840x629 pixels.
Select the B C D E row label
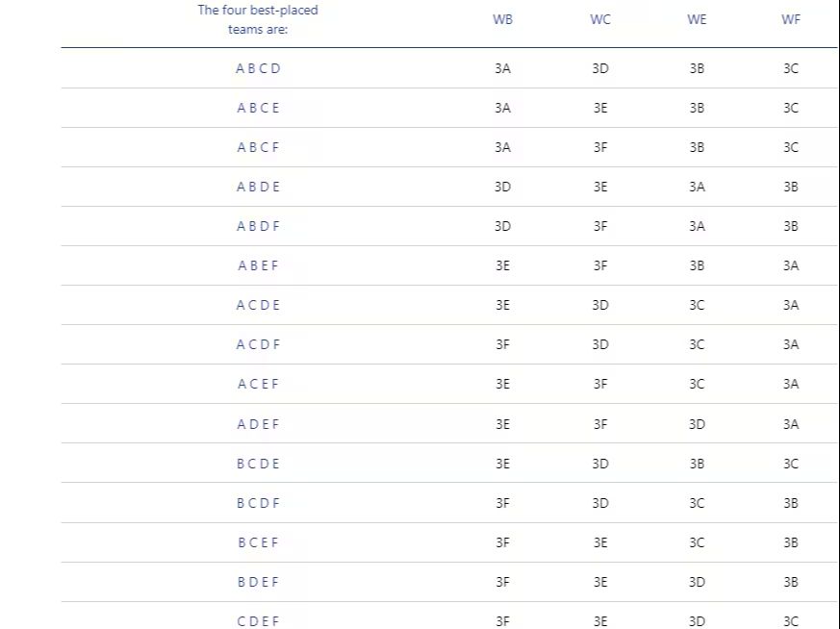click(x=258, y=464)
